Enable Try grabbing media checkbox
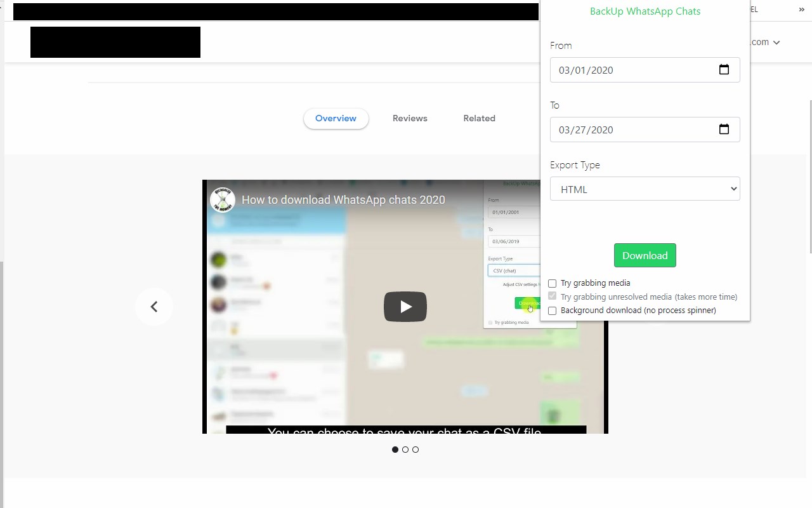This screenshot has height=508, width=812. 552,283
